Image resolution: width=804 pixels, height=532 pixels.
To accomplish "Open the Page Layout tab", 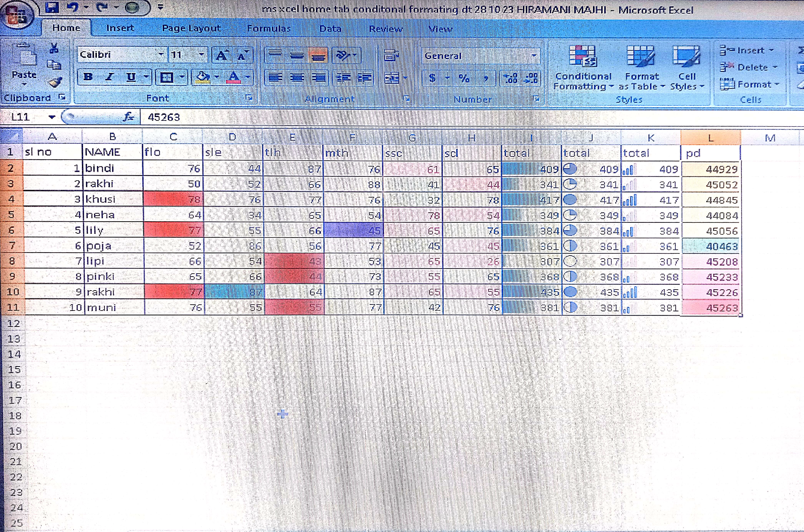I will (x=191, y=28).
